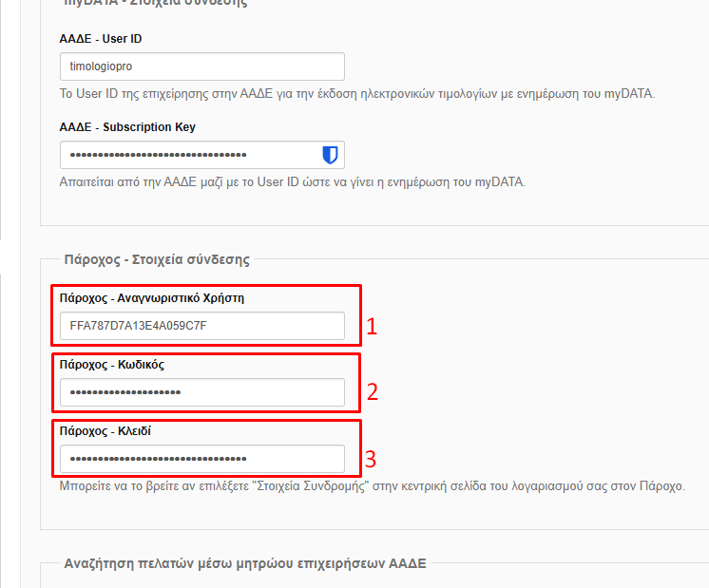Click the "Πάροχος - Κλειδί" label

tap(105, 431)
